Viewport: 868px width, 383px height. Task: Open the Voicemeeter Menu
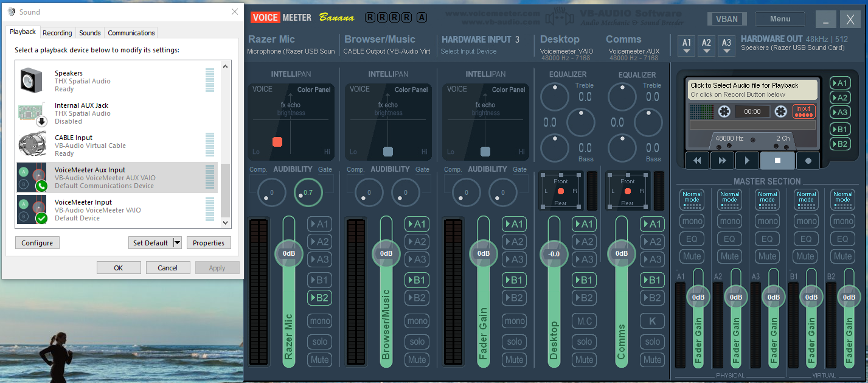(x=780, y=19)
